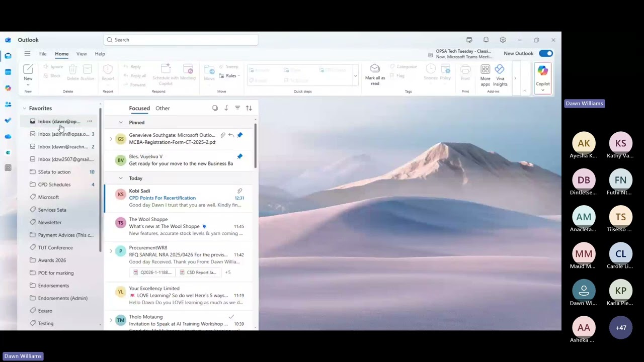Switch to the View ribbon tab
The image size is (644, 362).
click(82, 54)
